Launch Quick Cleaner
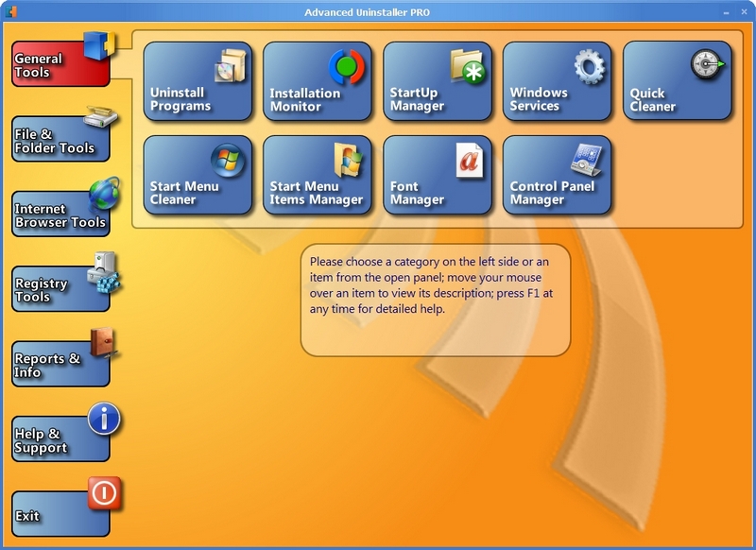The height and width of the screenshot is (550, 756). pos(677,80)
